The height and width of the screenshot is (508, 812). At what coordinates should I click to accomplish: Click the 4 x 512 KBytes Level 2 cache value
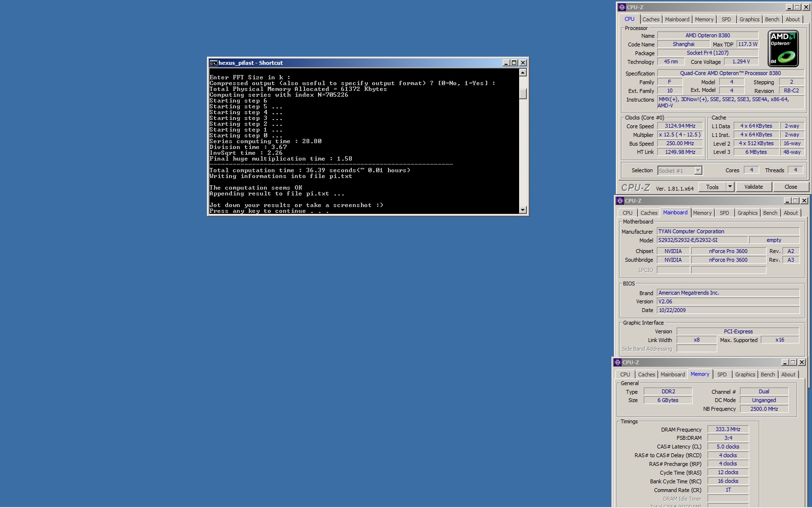(756, 143)
